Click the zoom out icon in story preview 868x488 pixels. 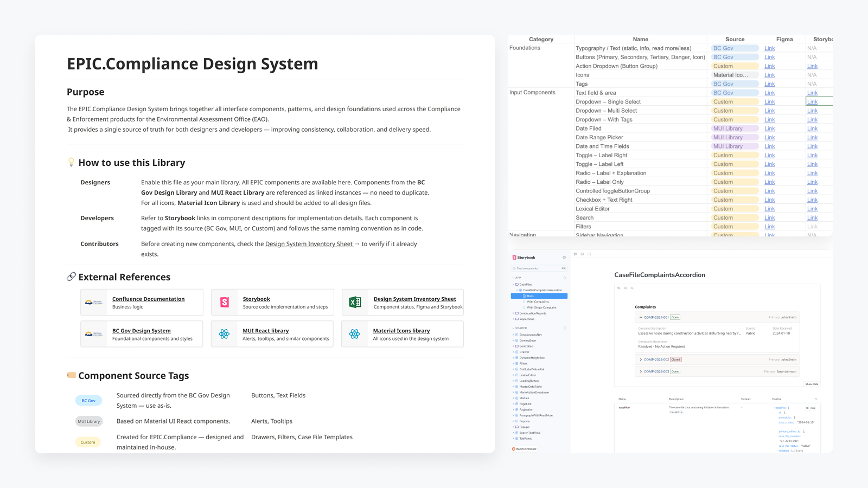tap(626, 288)
